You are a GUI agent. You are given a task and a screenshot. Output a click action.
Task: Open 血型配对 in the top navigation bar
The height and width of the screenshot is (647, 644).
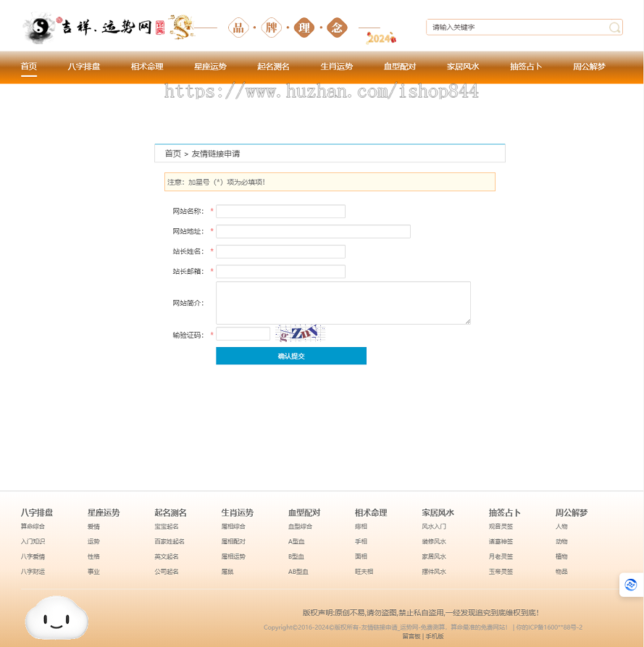coord(400,67)
